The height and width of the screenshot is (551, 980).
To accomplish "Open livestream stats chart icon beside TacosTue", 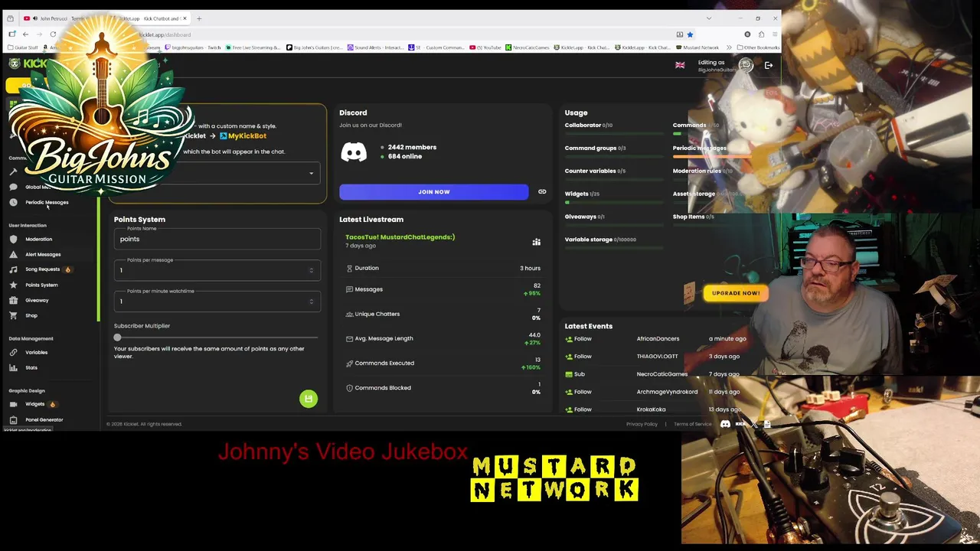I will point(536,242).
